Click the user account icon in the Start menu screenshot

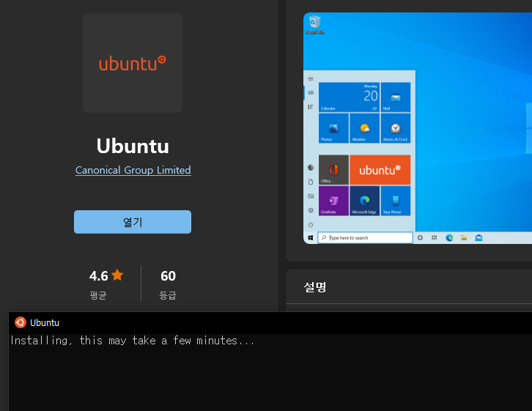[x=311, y=168]
